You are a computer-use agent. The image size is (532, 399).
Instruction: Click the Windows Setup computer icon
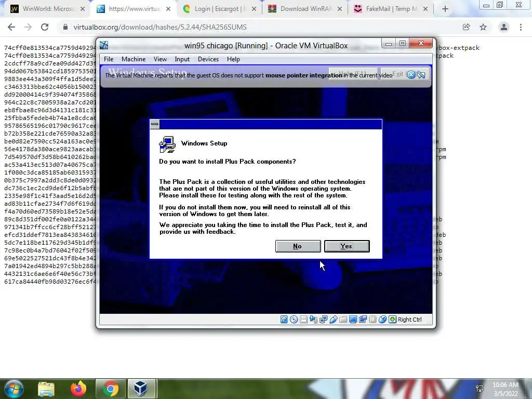point(167,144)
